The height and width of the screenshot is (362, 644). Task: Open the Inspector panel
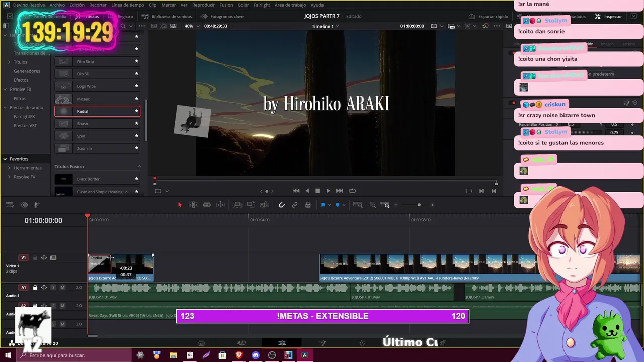(x=608, y=16)
